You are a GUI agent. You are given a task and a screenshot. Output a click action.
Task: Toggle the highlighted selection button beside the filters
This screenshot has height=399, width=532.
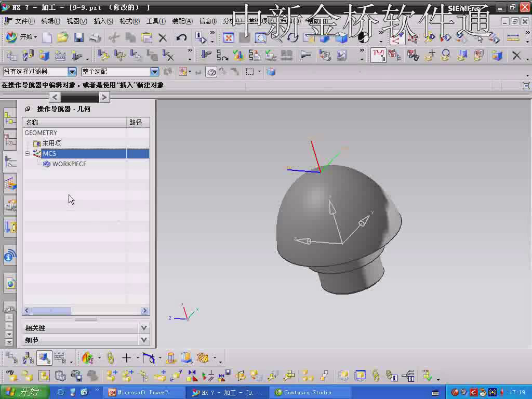[x=211, y=72]
